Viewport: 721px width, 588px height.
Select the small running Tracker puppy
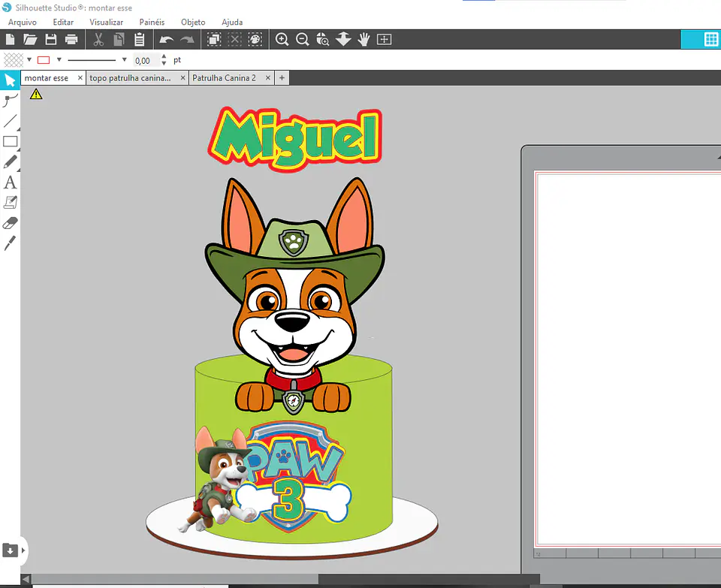(221, 478)
